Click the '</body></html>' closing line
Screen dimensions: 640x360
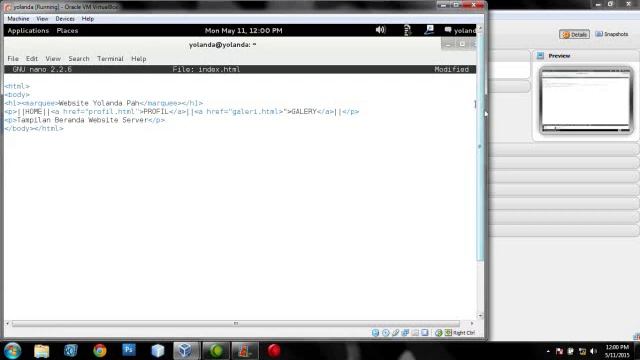[x=34, y=129]
